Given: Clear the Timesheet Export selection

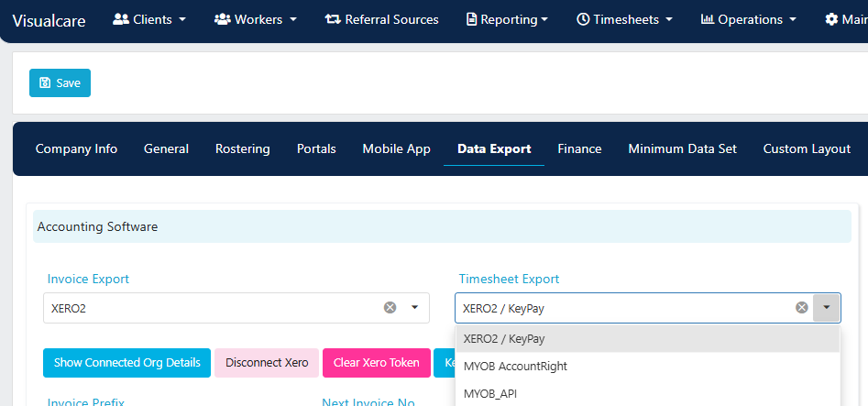Looking at the screenshot, I should 802,307.
